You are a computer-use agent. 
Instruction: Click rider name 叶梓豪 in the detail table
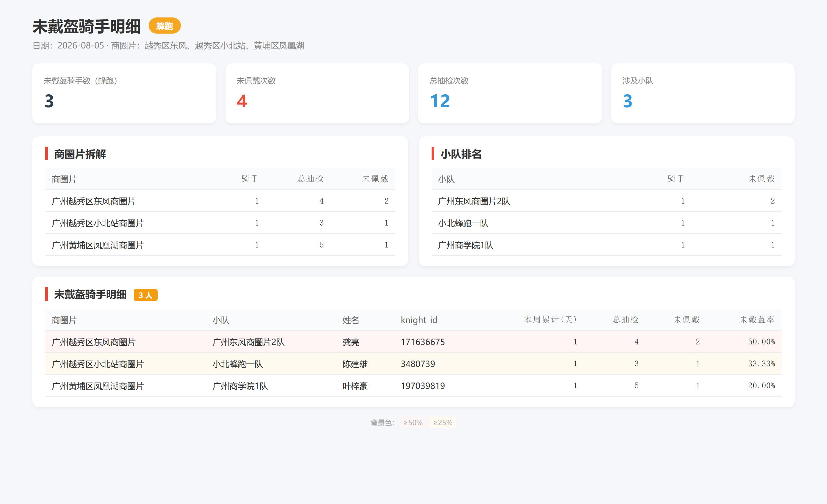pos(355,386)
